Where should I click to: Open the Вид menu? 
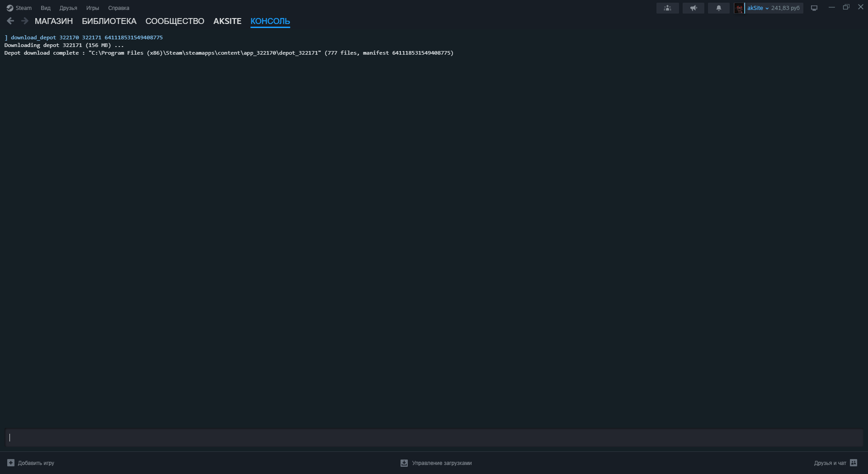(46, 8)
